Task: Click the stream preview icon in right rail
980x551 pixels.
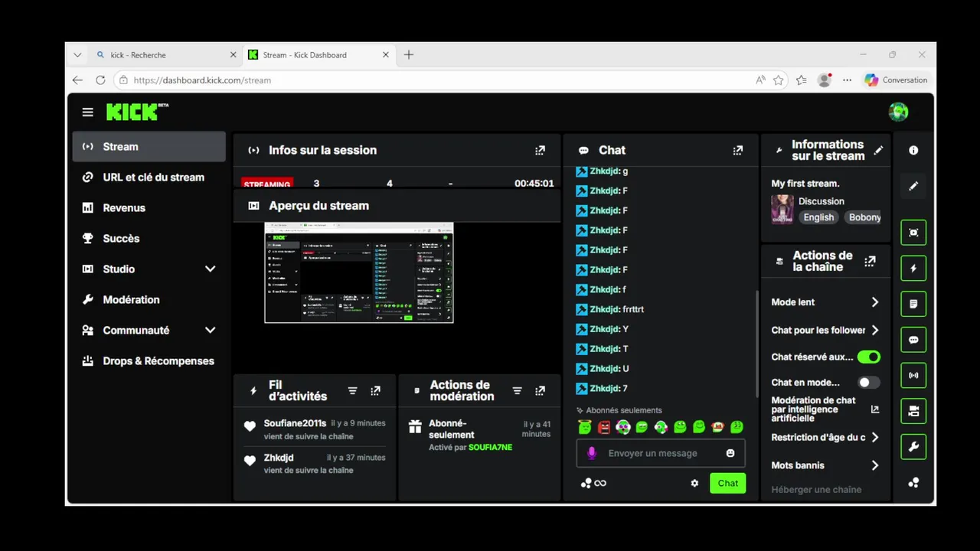Action: coord(913,233)
